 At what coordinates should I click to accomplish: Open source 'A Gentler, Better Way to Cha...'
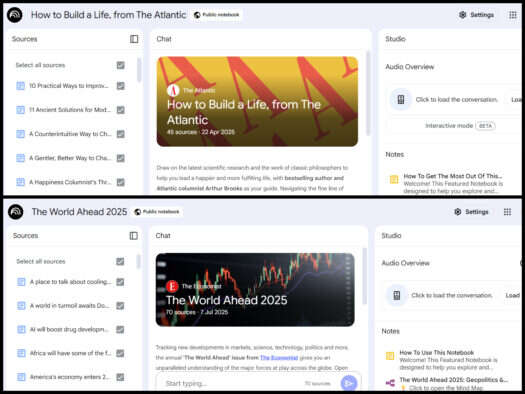pos(70,158)
